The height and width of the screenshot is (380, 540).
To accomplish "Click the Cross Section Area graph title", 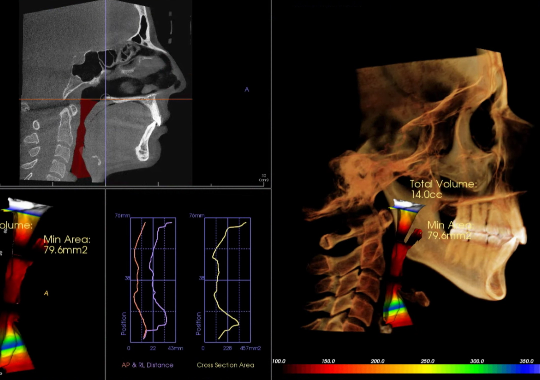I will point(225,365).
